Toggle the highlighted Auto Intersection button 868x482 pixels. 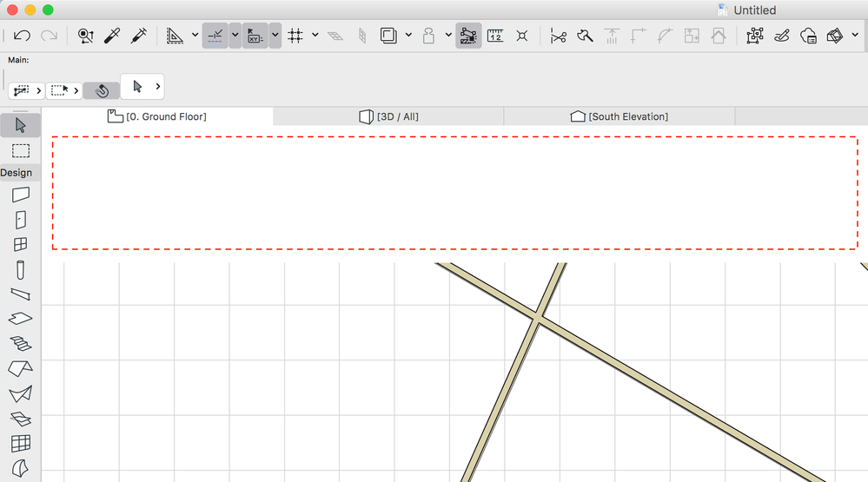(468, 36)
